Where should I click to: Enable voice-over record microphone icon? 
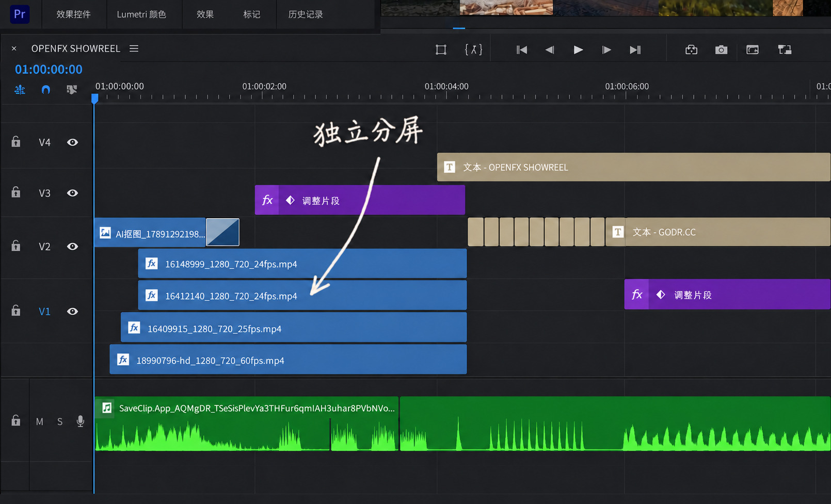pyautogui.click(x=81, y=421)
